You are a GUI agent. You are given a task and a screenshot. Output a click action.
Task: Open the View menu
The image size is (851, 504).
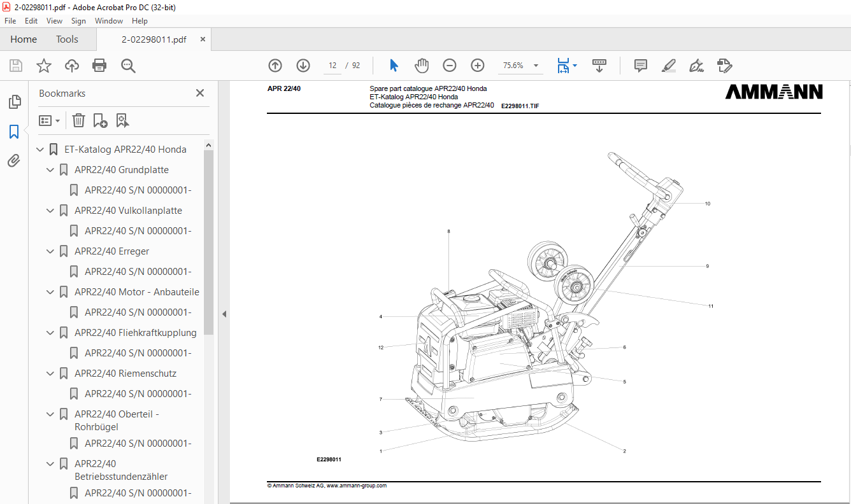(55, 21)
